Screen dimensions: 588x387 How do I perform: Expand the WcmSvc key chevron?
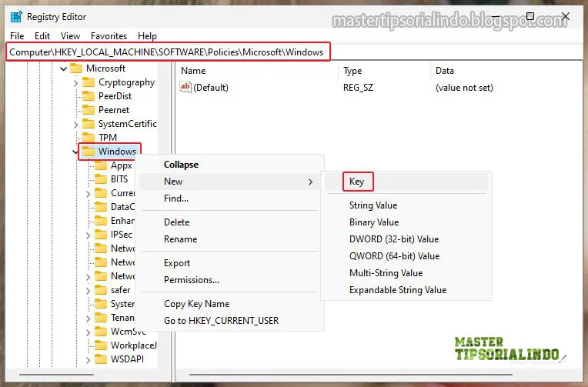click(89, 332)
